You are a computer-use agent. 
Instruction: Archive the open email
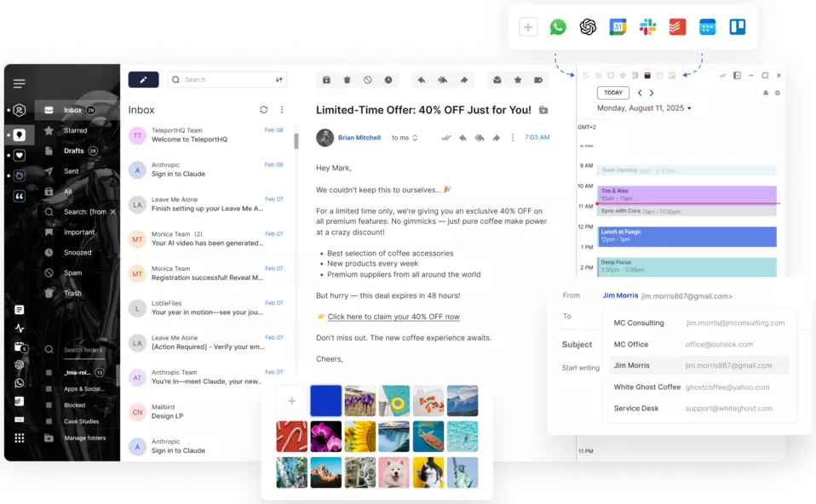(x=326, y=80)
